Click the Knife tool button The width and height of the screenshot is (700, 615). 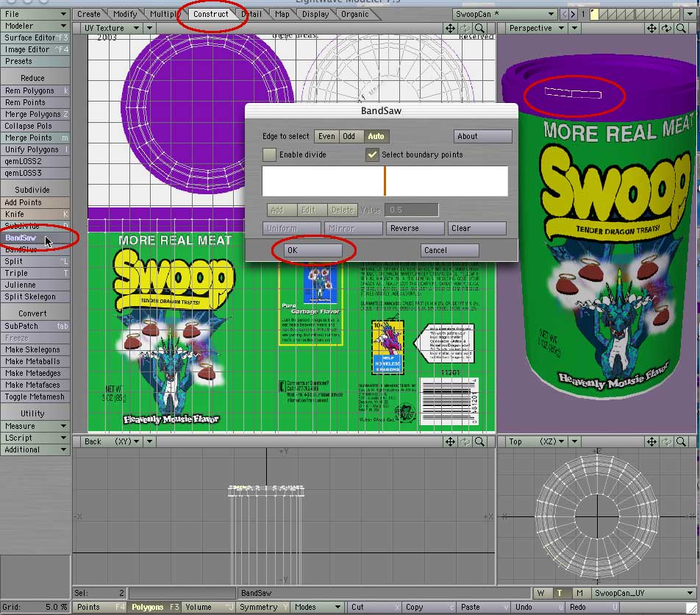[35, 214]
